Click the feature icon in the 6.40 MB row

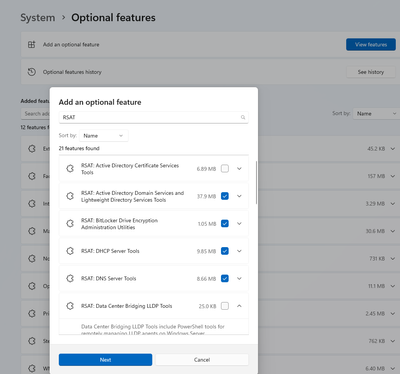pyautogui.click(x=32, y=368)
